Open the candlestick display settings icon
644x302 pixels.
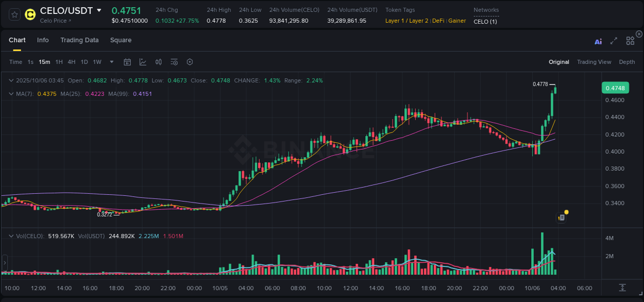click(158, 62)
